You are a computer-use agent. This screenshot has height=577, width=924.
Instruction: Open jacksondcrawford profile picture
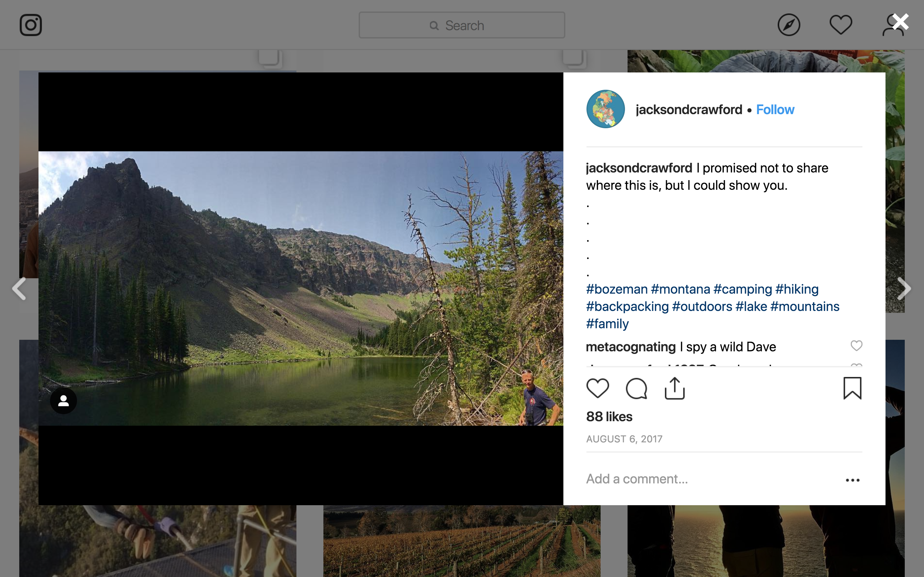tap(605, 109)
